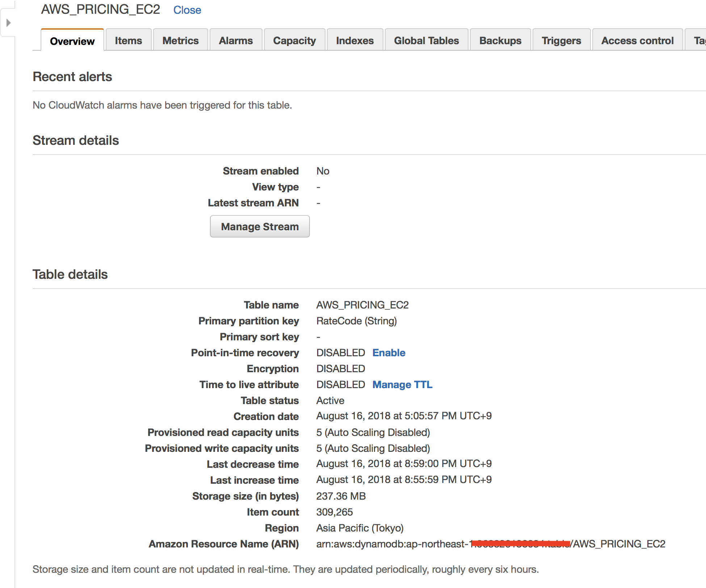Switch to the Global Tables tab

click(426, 41)
